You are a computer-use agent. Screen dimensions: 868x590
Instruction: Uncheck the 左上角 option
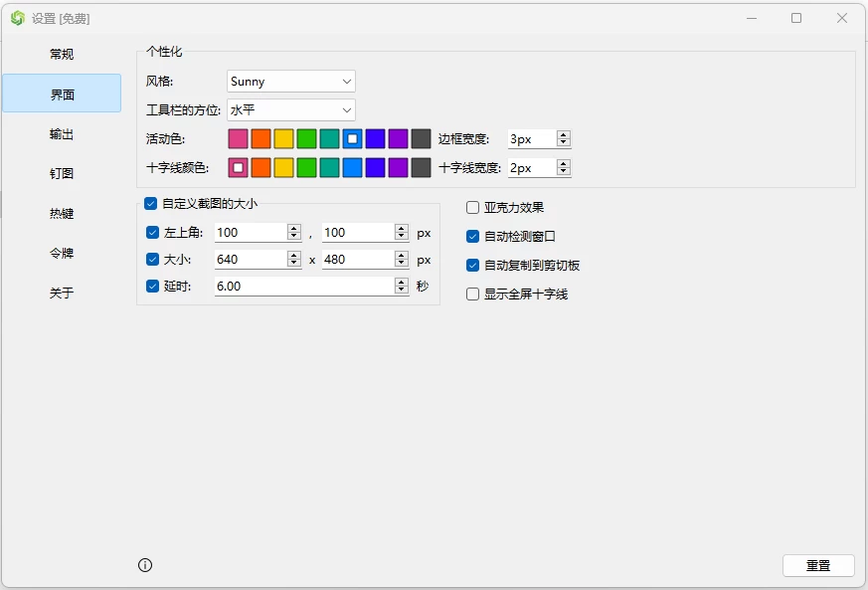150,232
